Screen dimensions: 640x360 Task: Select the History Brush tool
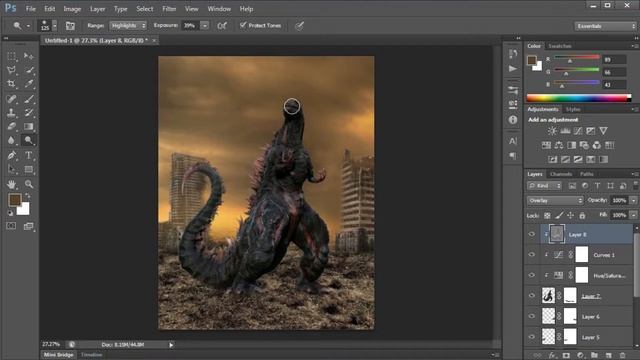tap(29, 112)
